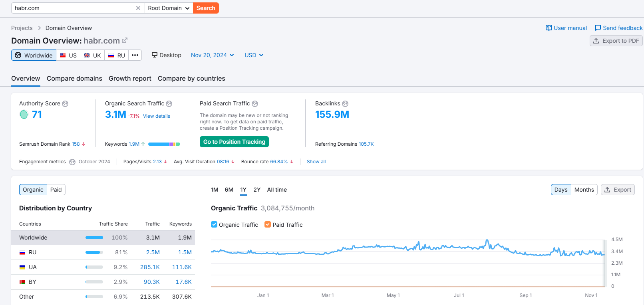Switch chart granularity to Months
Viewport: 644px width, 305px height.
click(584, 190)
